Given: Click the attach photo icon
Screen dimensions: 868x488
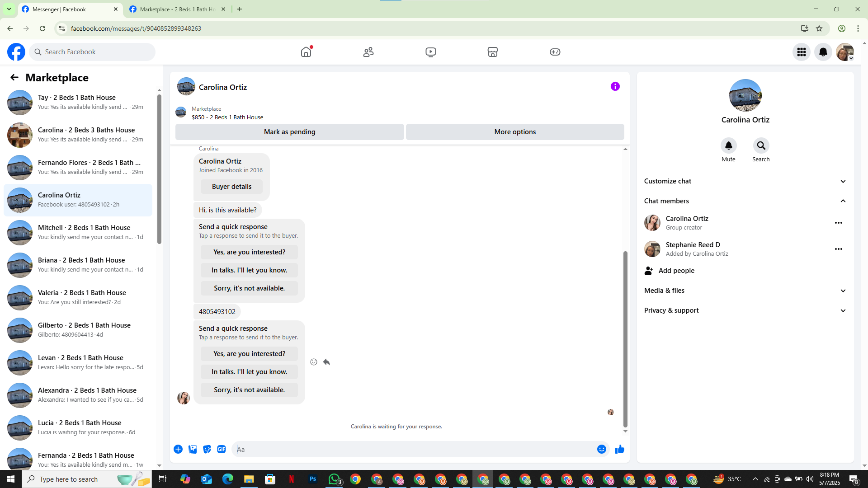Looking at the screenshot, I should [193, 449].
